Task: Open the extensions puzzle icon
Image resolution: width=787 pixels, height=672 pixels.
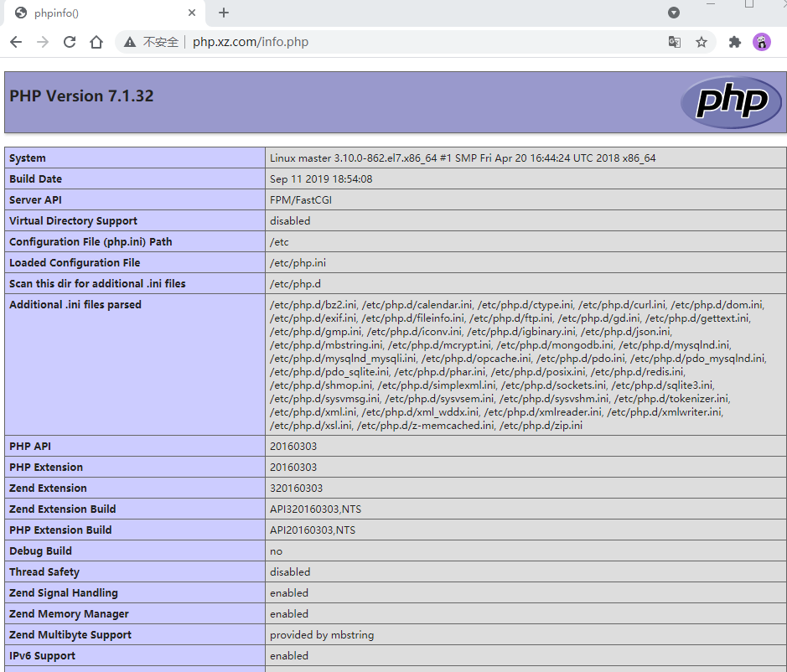Action: point(735,42)
